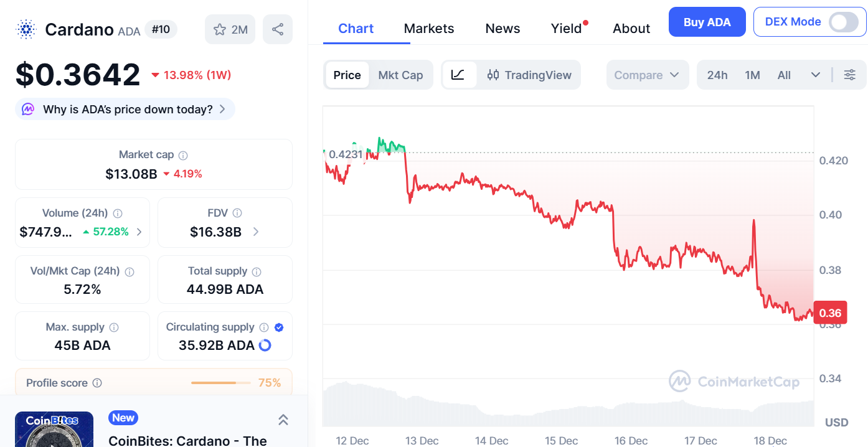The height and width of the screenshot is (447, 868).
Task: Open the share icon next to the star
Action: click(277, 29)
